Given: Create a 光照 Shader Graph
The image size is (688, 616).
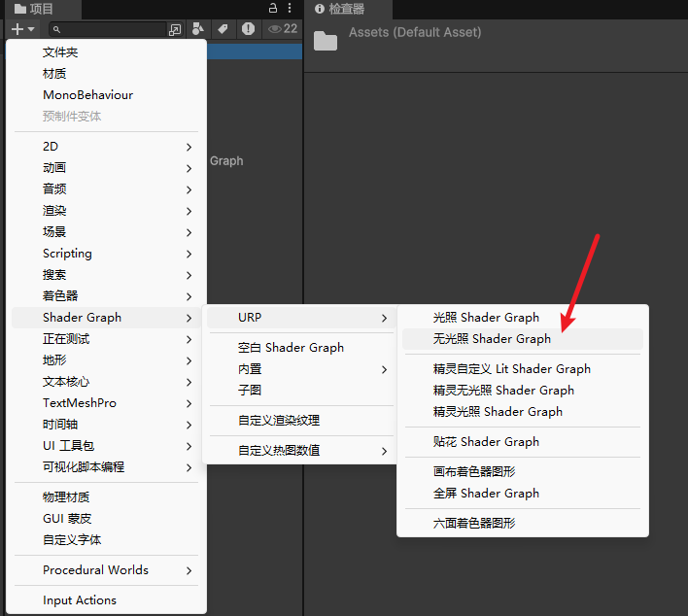Looking at the screenshot, I should tap(523, 318).
